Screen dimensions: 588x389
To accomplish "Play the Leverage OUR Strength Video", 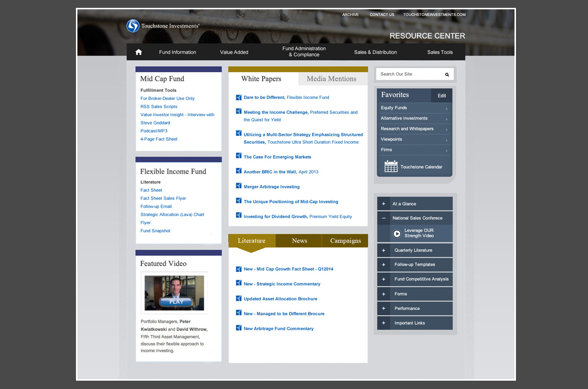I will click(x=397, y=234).
